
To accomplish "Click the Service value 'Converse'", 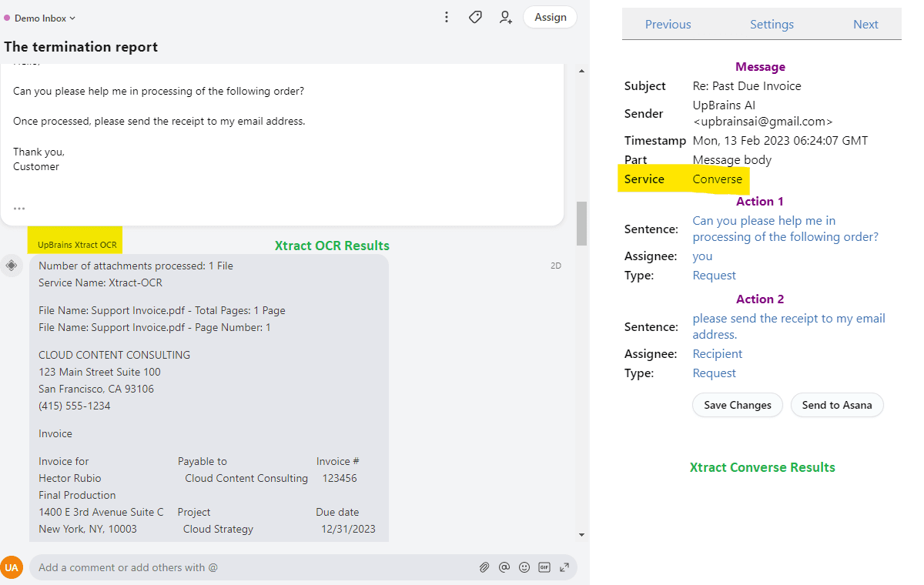I will click(x=717, y=179).
